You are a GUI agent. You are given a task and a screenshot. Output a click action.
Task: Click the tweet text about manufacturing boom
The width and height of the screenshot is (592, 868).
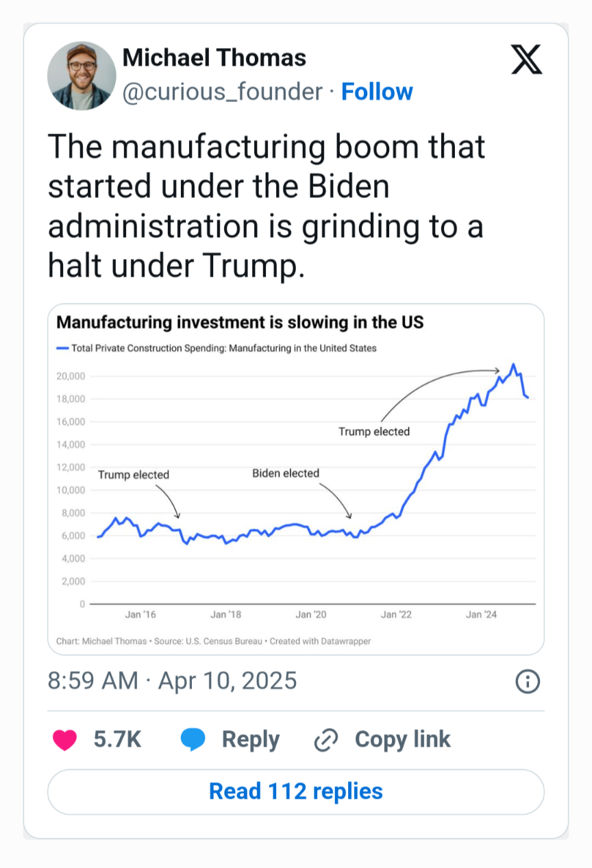266,206
